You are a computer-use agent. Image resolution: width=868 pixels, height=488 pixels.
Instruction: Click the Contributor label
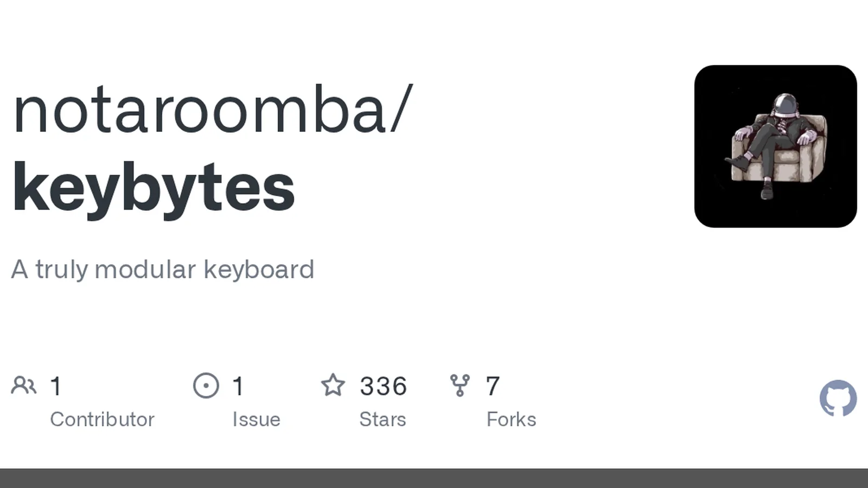[x=102, y=419]
